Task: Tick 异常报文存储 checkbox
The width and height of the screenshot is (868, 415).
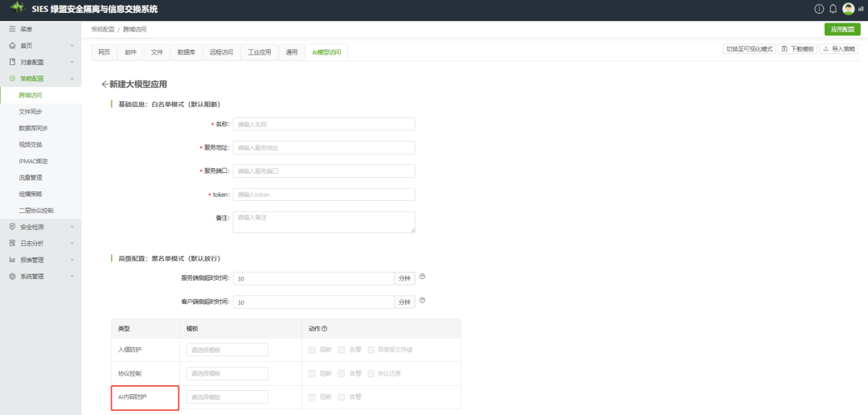Action: point(371,350)
